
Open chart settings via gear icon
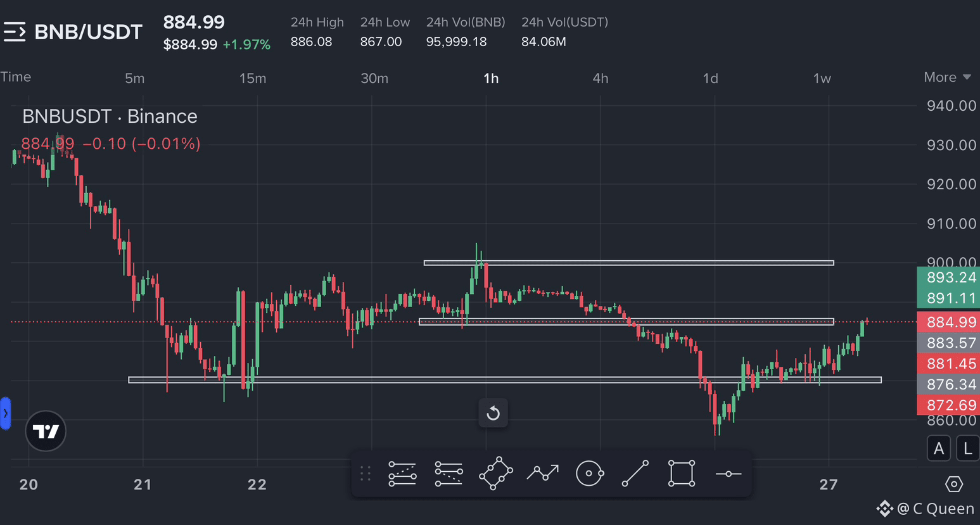pos(953,483)
